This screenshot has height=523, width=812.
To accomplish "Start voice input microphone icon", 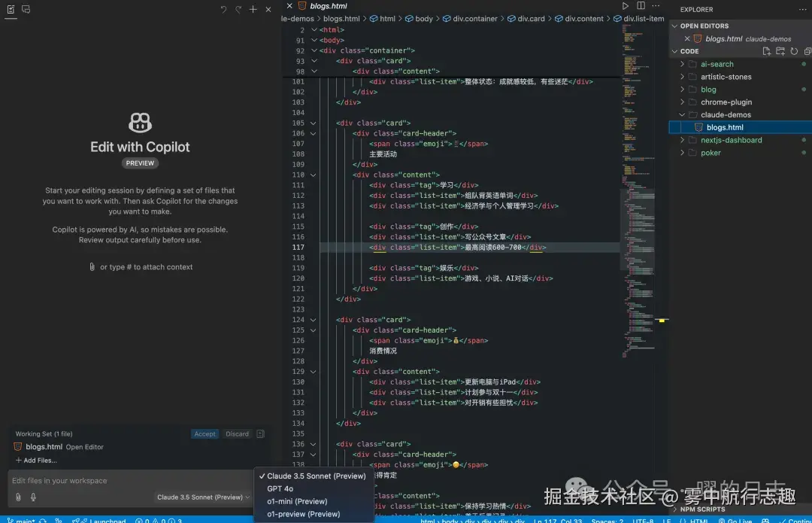I will coord(33,497).
